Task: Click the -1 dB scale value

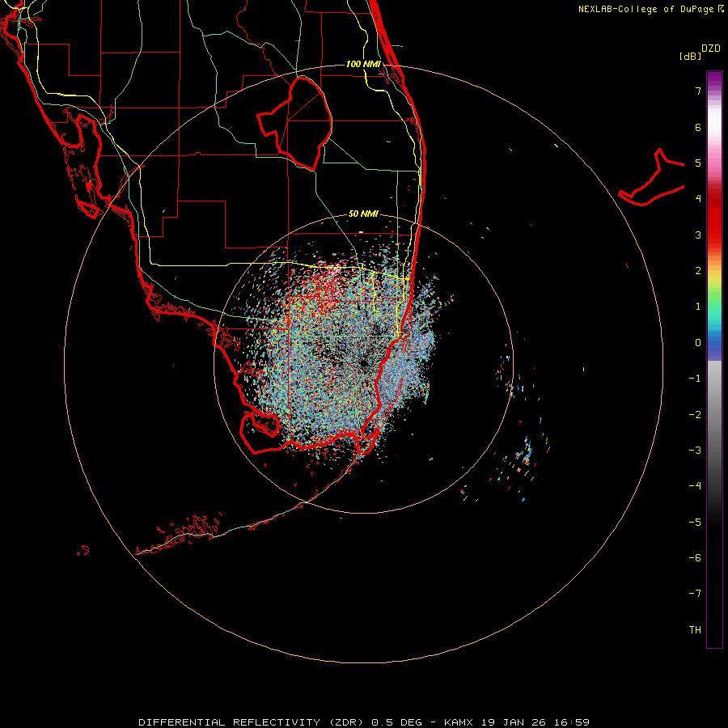Action: (695, 379)
